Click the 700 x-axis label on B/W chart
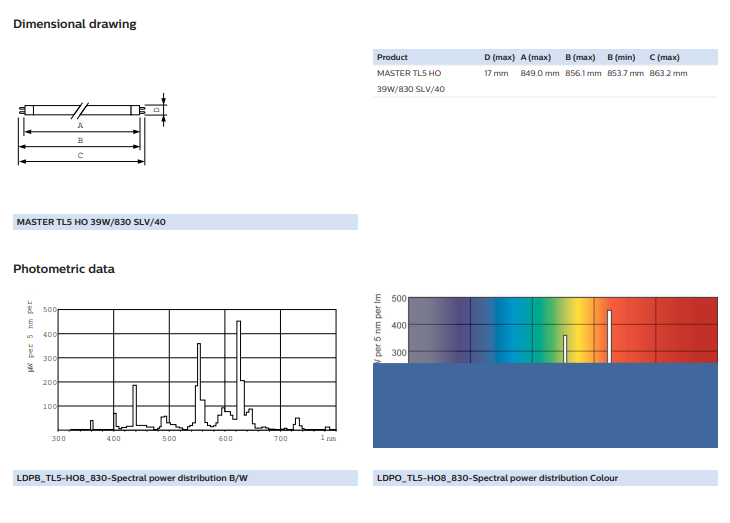730x523 pixels. 281,438
